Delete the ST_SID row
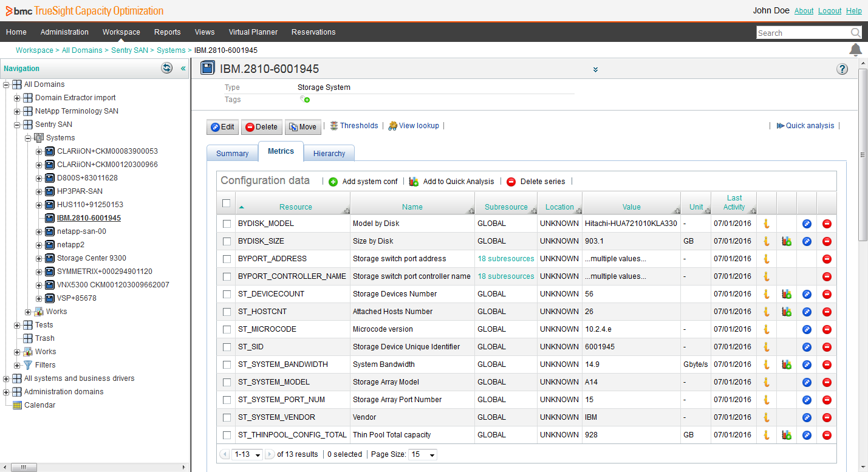 (827, 347)
